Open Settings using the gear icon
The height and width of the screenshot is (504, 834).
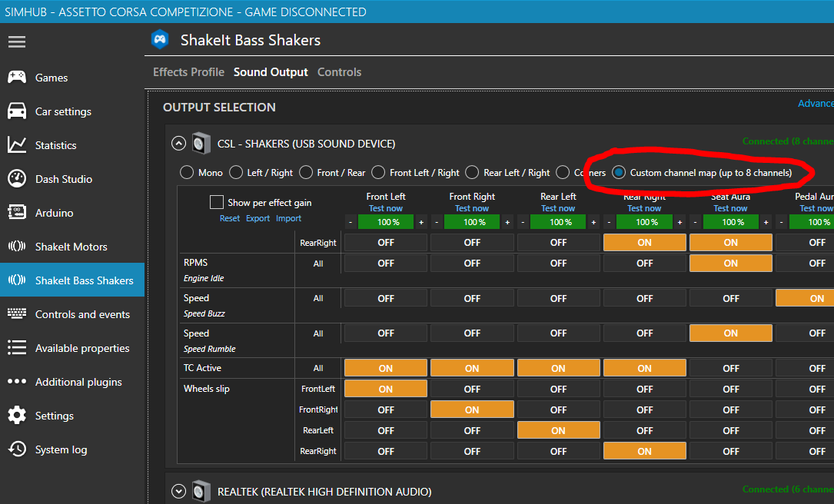pyautogui.click(x=16, y=415)
